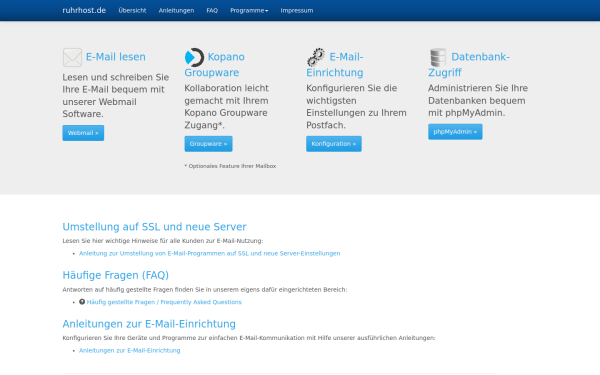Viewport: 600px width, 375px height.
Task: Open the E-Mail lesen heading link
Action: pos(116,57)
